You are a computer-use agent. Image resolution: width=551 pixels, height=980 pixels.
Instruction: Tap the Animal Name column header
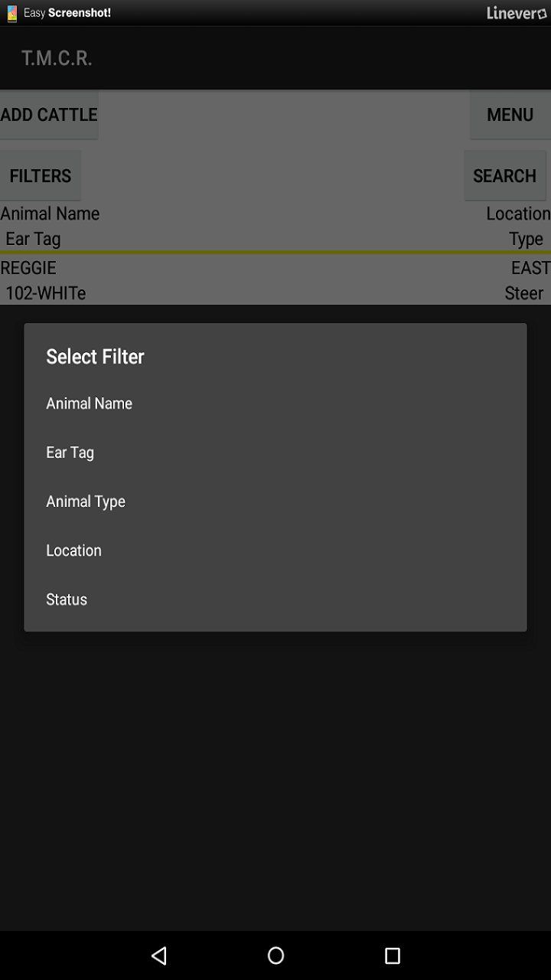click(50, 214)
